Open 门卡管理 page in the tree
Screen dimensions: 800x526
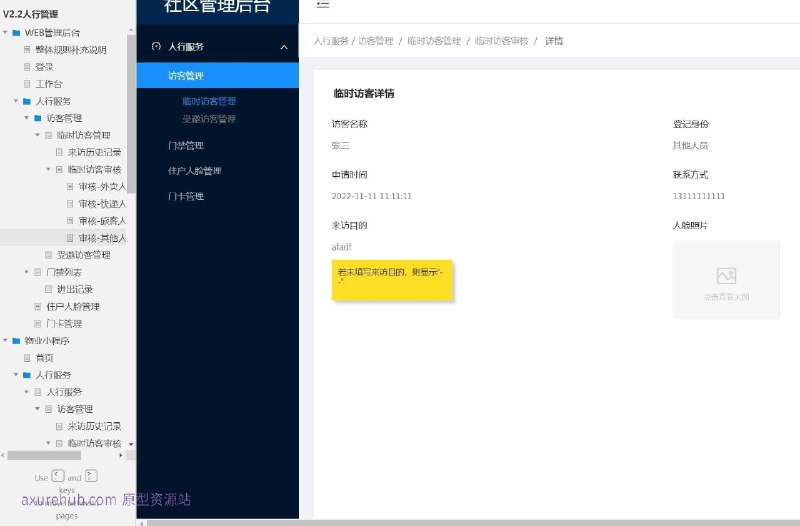(64, 323)
